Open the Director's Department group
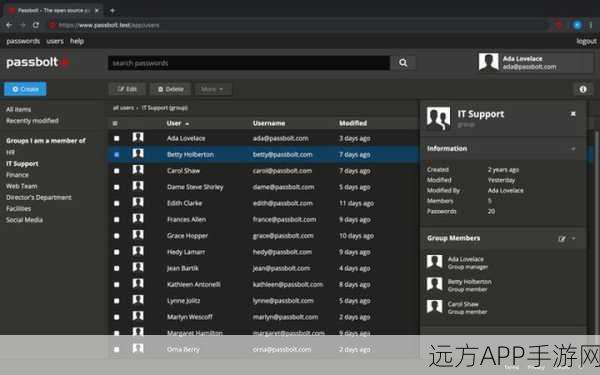Image resolution: width=600 pixels, height=375 pixels. (x=39, y=197)
